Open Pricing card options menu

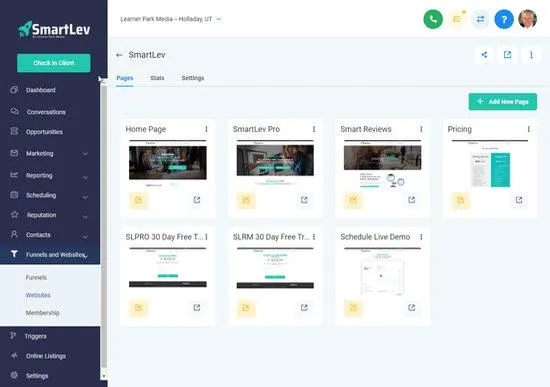tap(528, 129)
